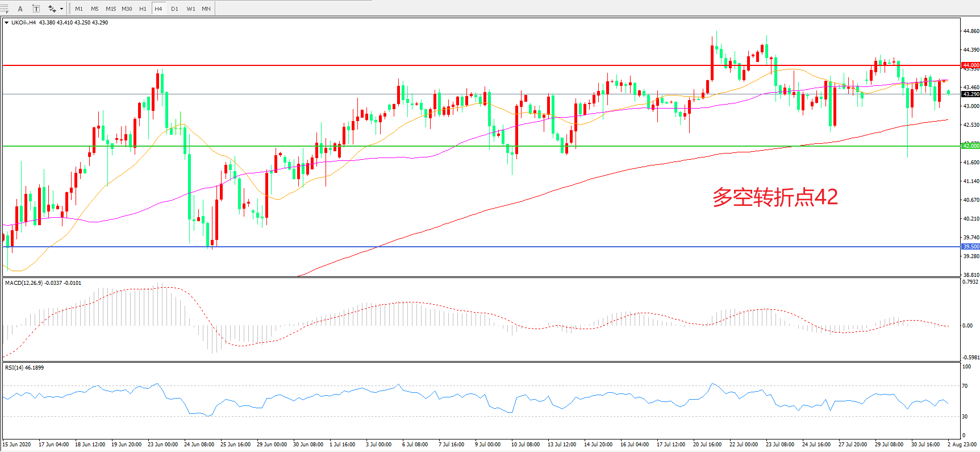
Task: Toggle the active H4 timeframe button
Action: (159, 9)
